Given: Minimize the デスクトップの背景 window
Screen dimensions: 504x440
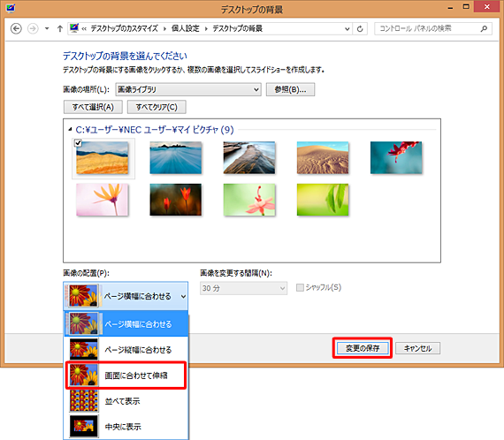Looking at the screenshot, I should click(450, 8).
